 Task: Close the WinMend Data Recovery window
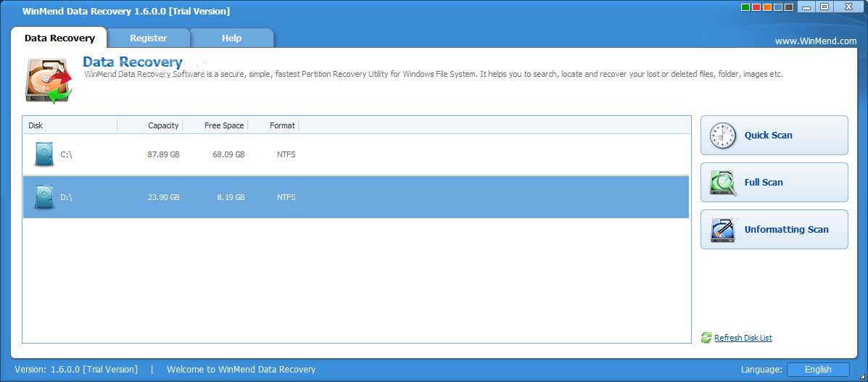coord(848,7)
